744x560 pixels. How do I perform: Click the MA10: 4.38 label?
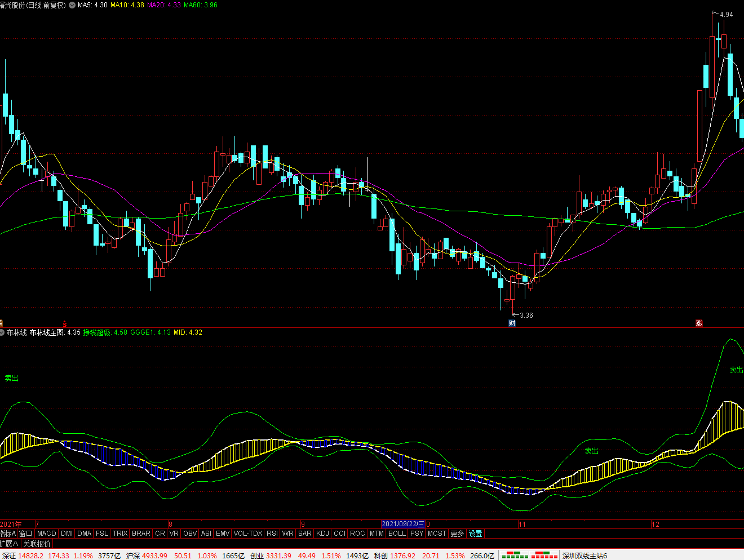click(127, 5)
